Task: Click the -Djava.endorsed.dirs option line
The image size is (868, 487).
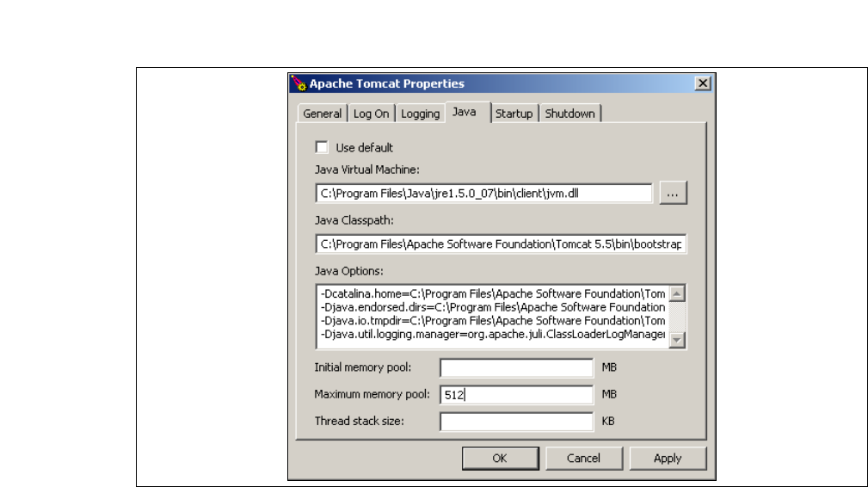Action: click(493, 307)
